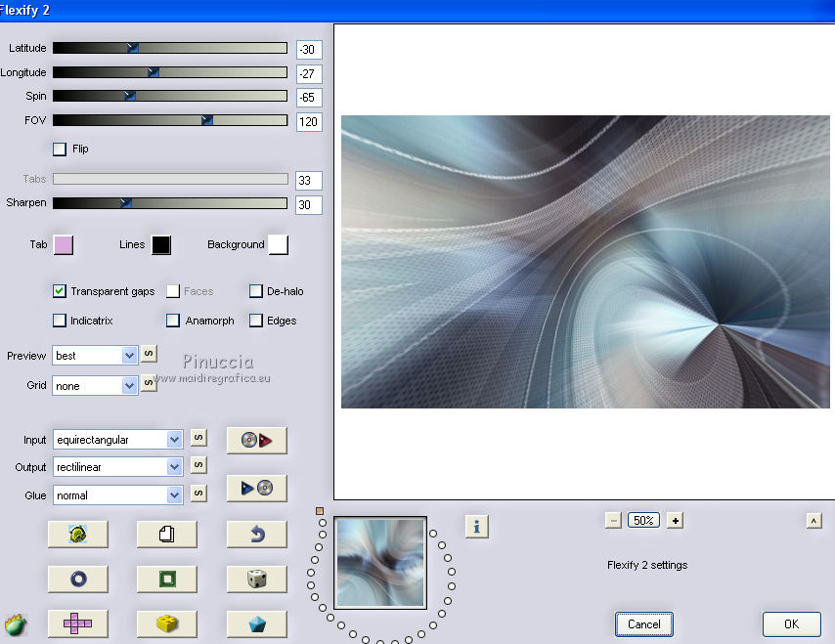Click the S button beside Input
This screenshot has width=835, height=644.
[198, 438]
